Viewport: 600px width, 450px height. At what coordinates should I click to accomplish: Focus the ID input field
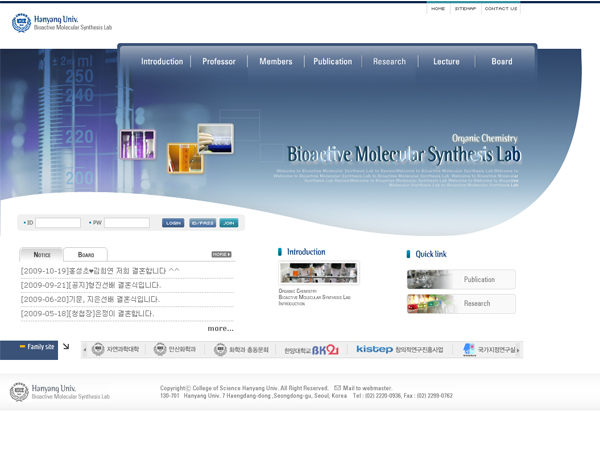(x=58, y=223)
